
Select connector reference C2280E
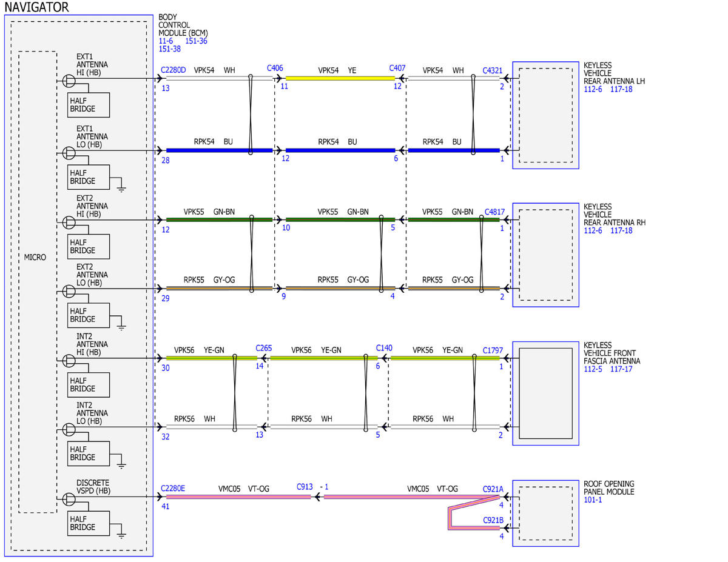[174, 488]
